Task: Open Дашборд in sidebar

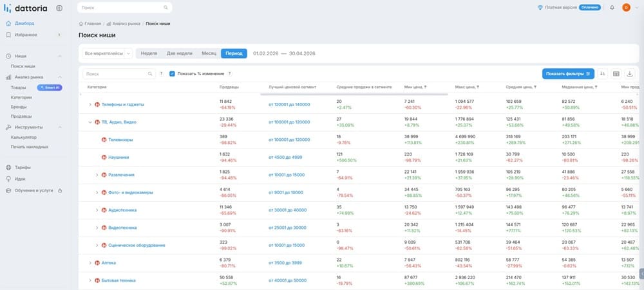Action: coord(24,23)
